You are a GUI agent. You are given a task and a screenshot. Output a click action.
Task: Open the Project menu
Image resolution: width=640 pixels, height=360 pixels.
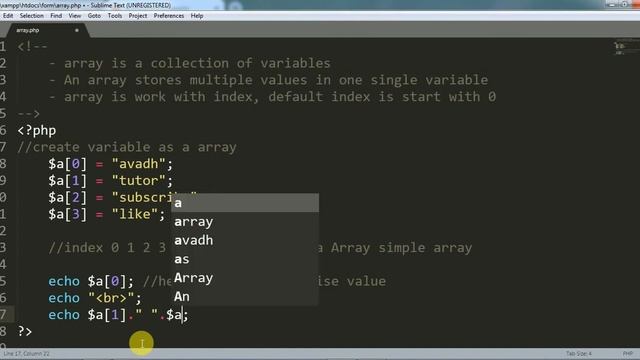click(x=138, y=16)
